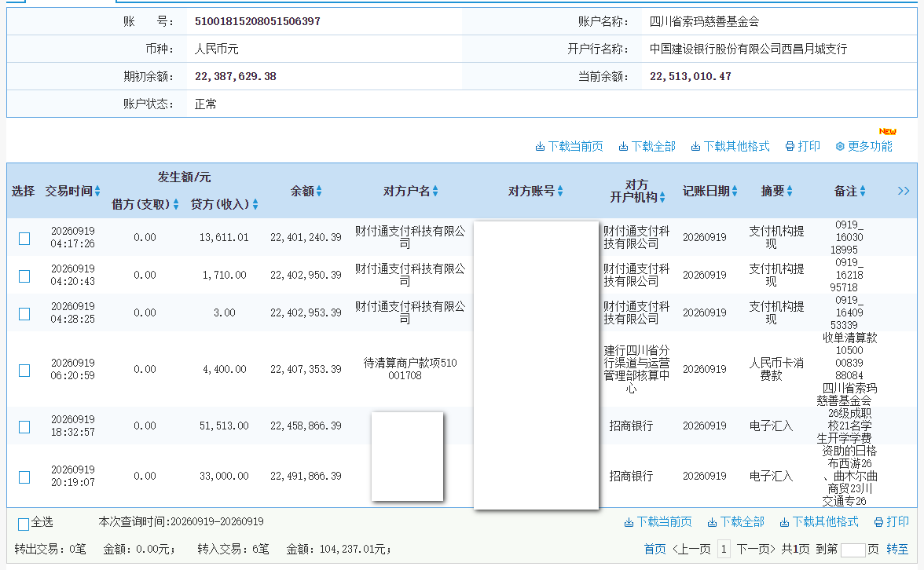
Task: Click 上一页 previous page link
Action: [691, 550]
